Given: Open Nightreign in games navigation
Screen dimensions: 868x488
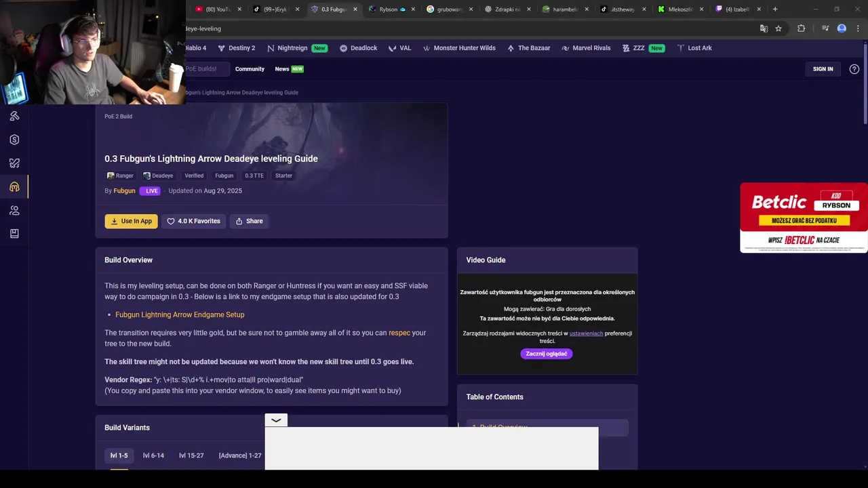Looking at the screenshot, I should [297, 48].
